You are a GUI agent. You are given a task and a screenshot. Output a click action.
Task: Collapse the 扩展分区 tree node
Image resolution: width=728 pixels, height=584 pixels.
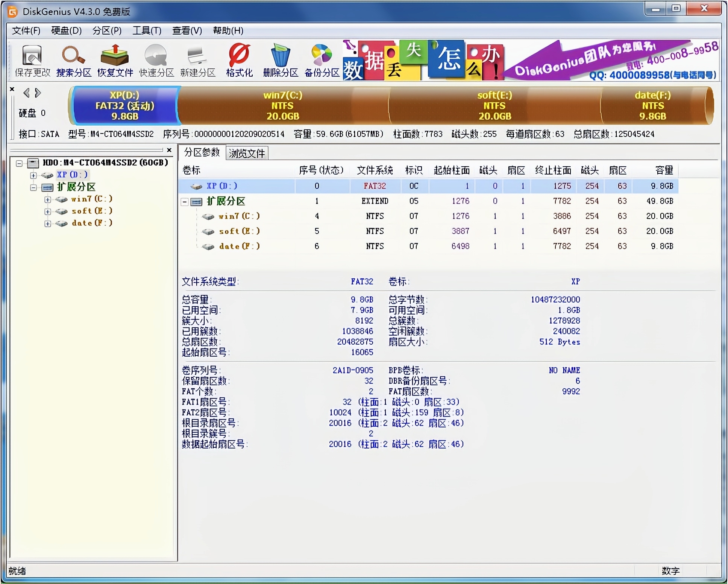tap(33, 187)
